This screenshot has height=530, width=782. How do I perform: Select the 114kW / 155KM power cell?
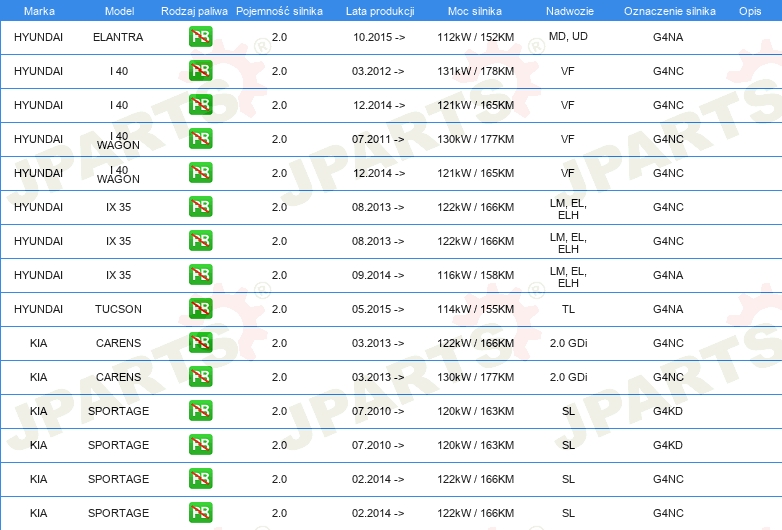tap(475, 309)
